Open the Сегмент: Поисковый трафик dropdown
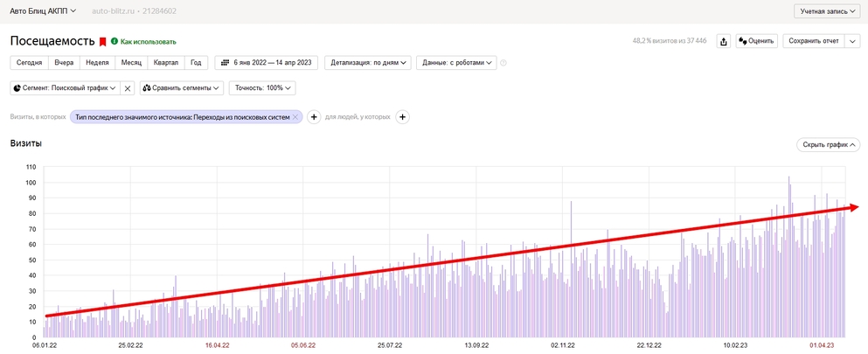This screenshot has height=354, width=868. [x=64, y=88]
